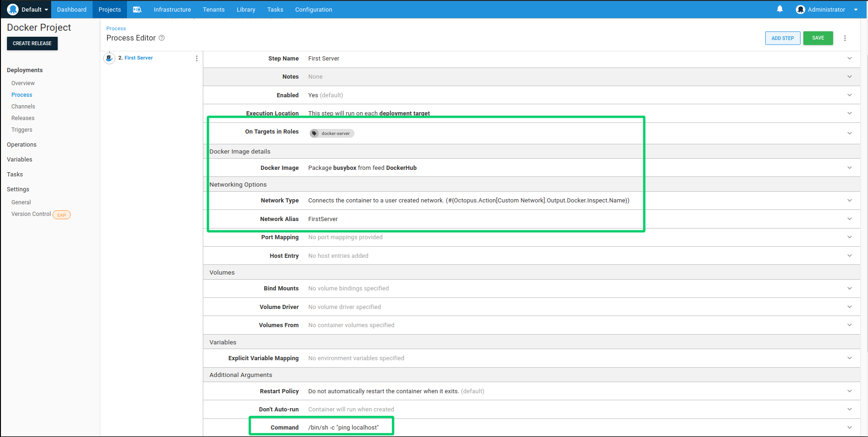Expand the Enabled section
The height and width of the screenshot is (437, 868).
coord(849,95)
